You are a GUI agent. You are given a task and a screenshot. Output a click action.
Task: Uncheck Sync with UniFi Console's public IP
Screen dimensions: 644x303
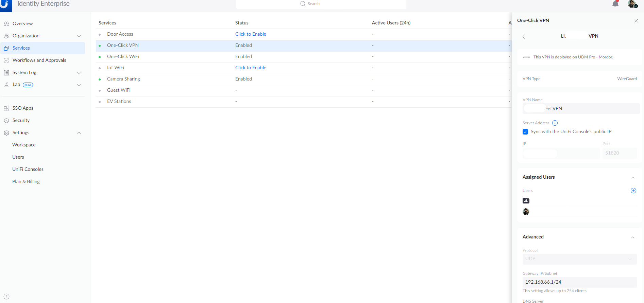525,132
